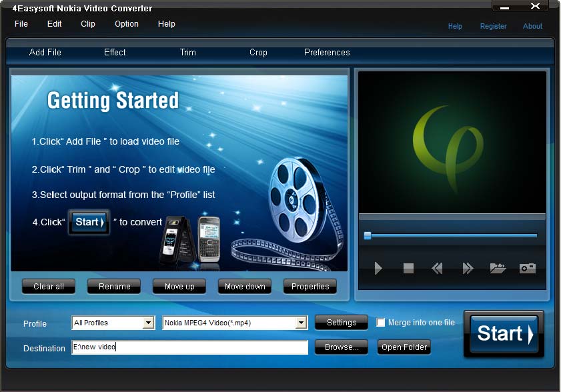Fast forward the preview video
Screen dimensions: 561x392
coord(467,269)
